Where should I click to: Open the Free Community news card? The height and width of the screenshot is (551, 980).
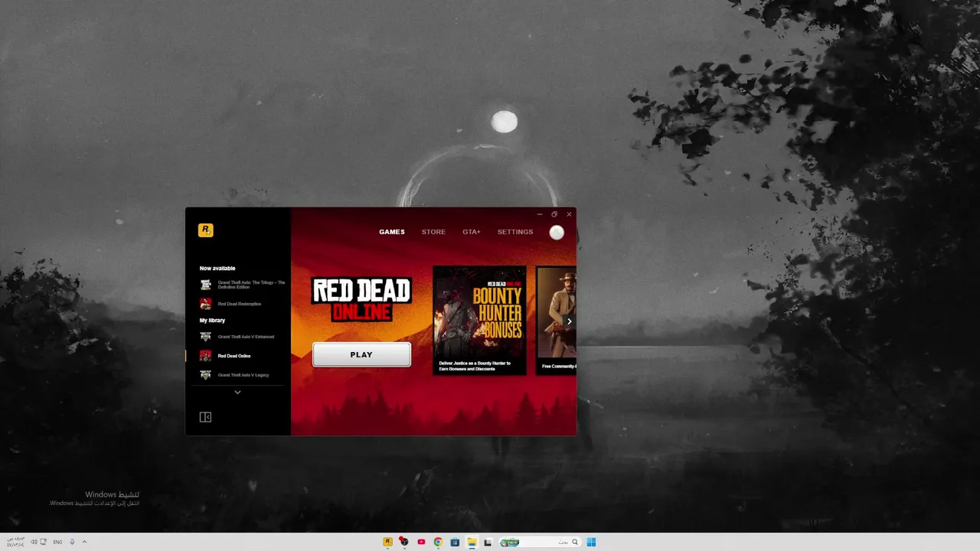pos(556,321)
